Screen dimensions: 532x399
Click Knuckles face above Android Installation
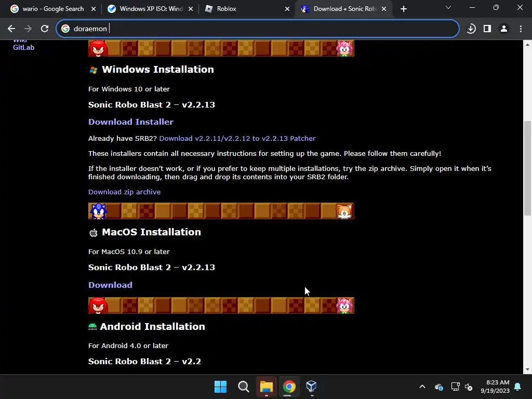(x=98, y=305)
